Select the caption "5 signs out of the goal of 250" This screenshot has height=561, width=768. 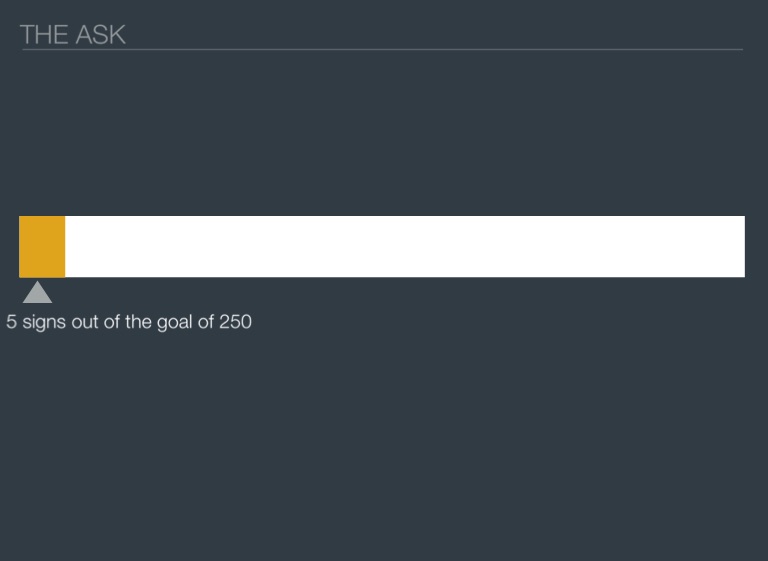pyautogui.click(x=129, y=322)
